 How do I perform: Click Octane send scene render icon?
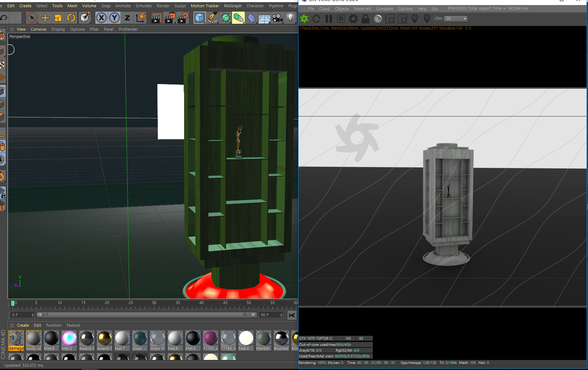[x=304, y=19]
